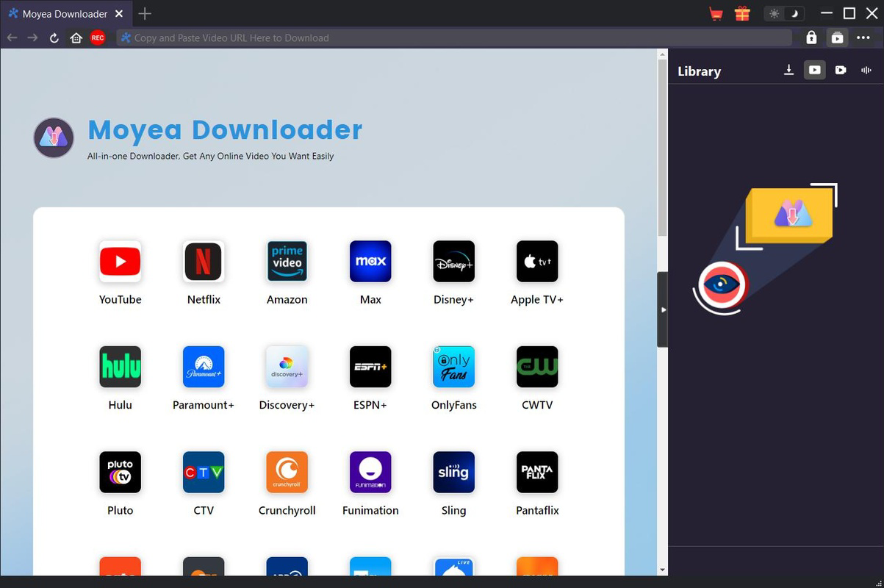Open the YouTube downloader shortcut

[x=120, y=261]
